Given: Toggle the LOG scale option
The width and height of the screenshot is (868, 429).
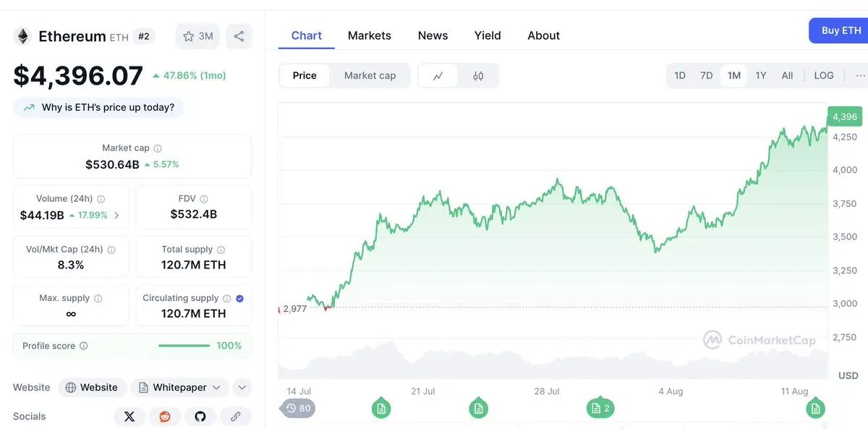Looking at the screenshot, I should pos(824,76).
